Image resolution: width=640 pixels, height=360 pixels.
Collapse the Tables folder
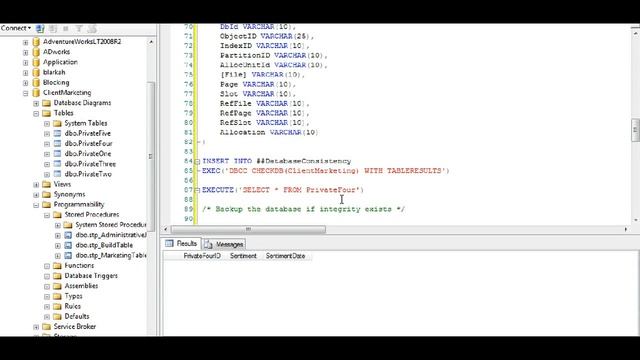point(36,113)
